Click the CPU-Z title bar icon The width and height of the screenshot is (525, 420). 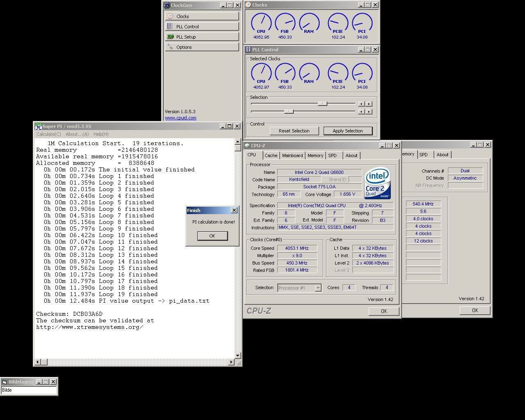(x=247, y=146)
